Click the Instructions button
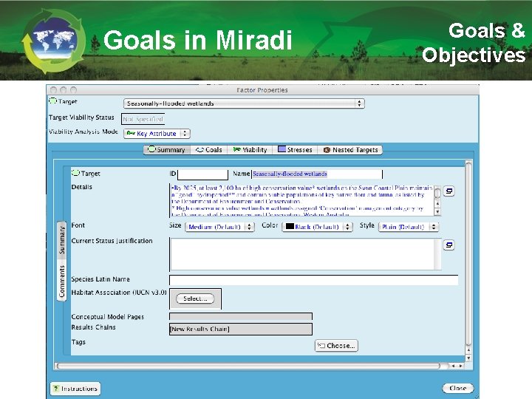Screen dimensions: 532x399 (75, 389)
